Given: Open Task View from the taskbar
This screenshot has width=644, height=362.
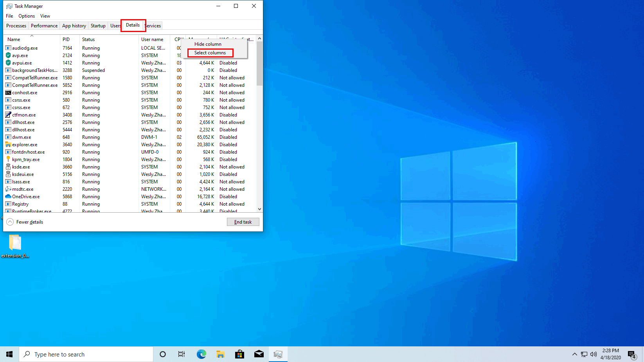Looking at the screenshot, I should (182, 354).
